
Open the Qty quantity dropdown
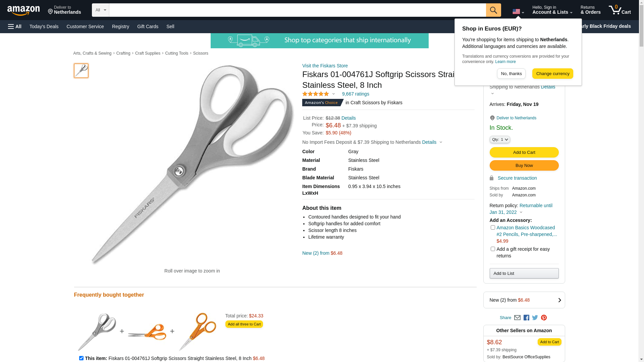click(500, 139)
